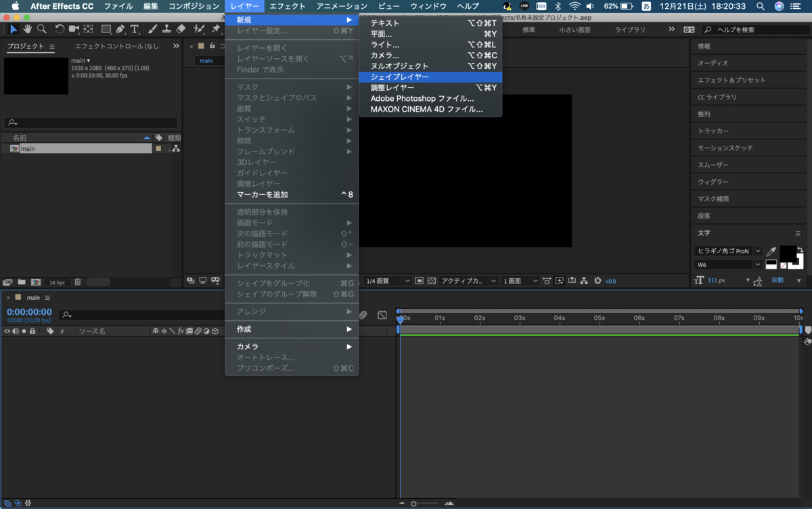
Task: Adjust the timeline zoom slider
Action: point(414,504)
